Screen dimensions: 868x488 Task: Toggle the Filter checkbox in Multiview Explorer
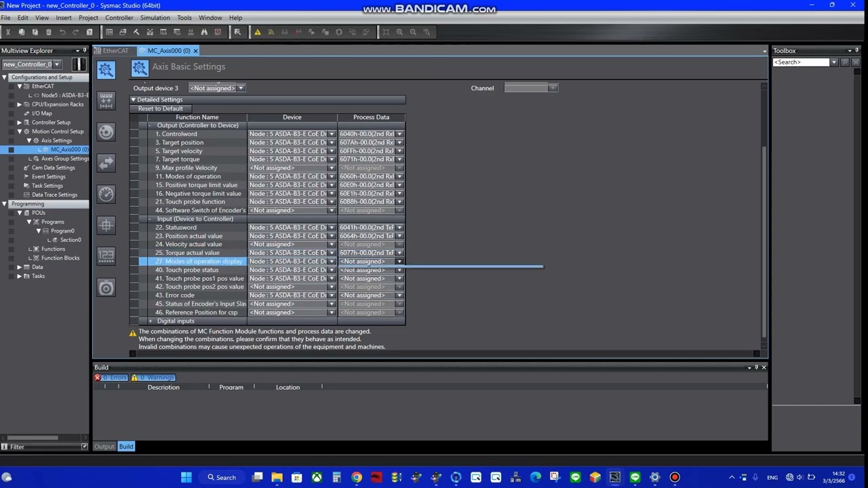click(84, 447)
